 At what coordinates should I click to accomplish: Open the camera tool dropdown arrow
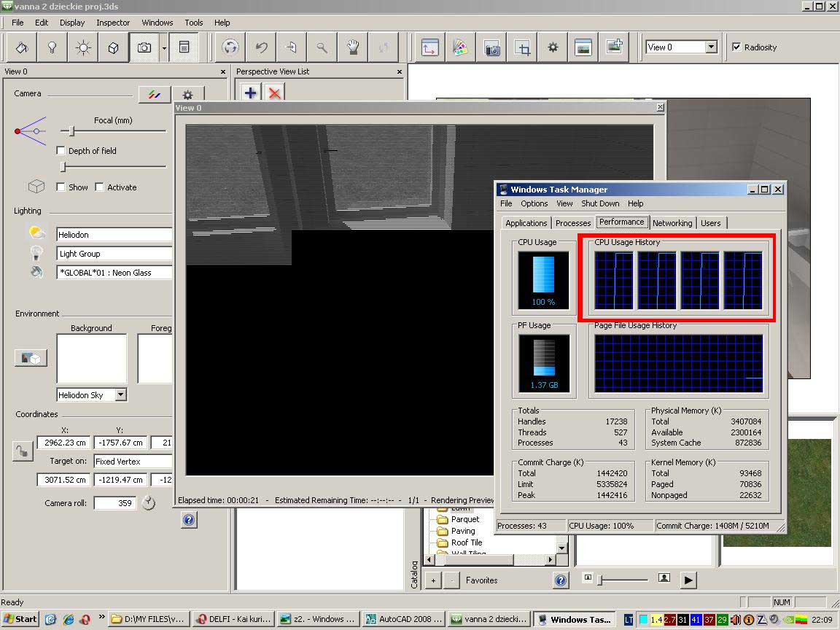coord(164,47)
